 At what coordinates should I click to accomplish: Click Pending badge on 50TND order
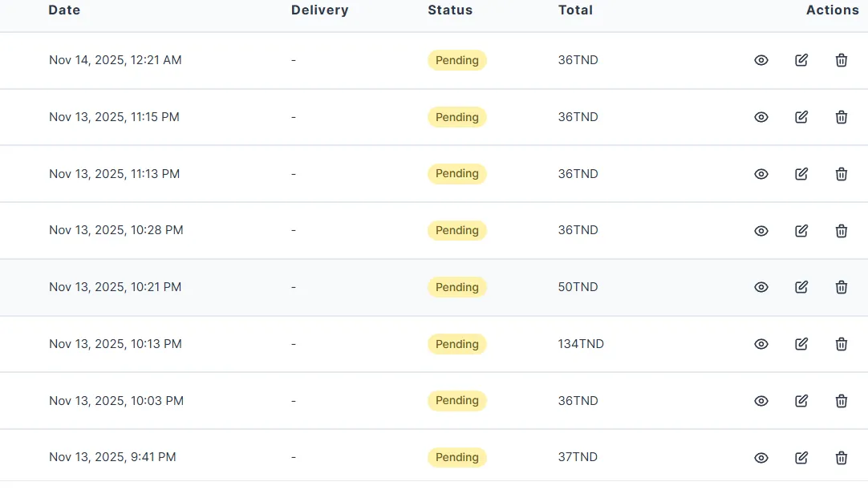point(456,287)
